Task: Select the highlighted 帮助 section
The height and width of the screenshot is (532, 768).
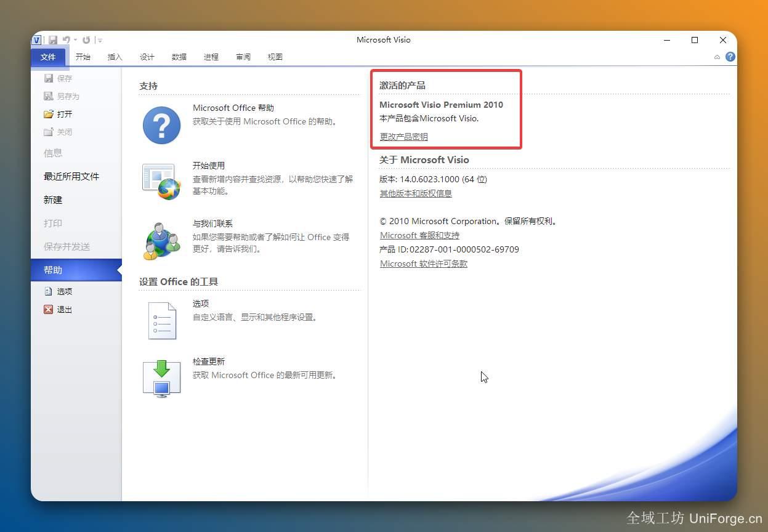Action: pyautogui.click(x=76, y=270)
